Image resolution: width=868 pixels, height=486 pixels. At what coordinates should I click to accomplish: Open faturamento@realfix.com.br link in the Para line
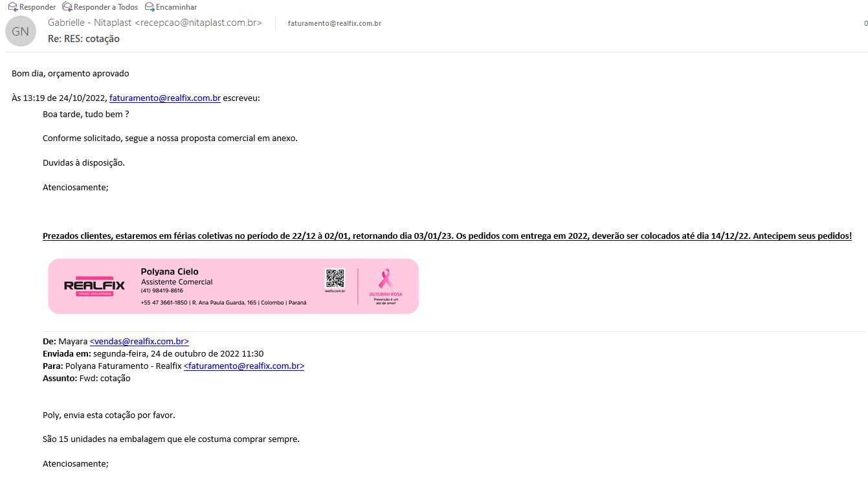(x=243, y=366)
